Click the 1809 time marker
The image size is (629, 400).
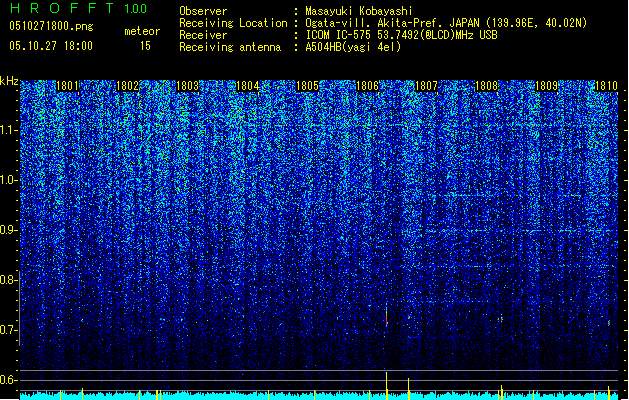tap(546, 86)
